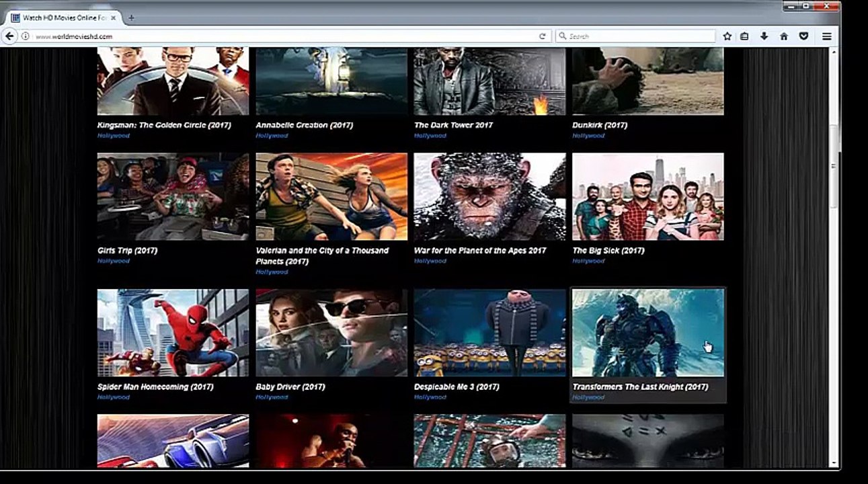Click the title Girls Trip (2017)
Screen dimensions: 868x484
coord(128,251)
